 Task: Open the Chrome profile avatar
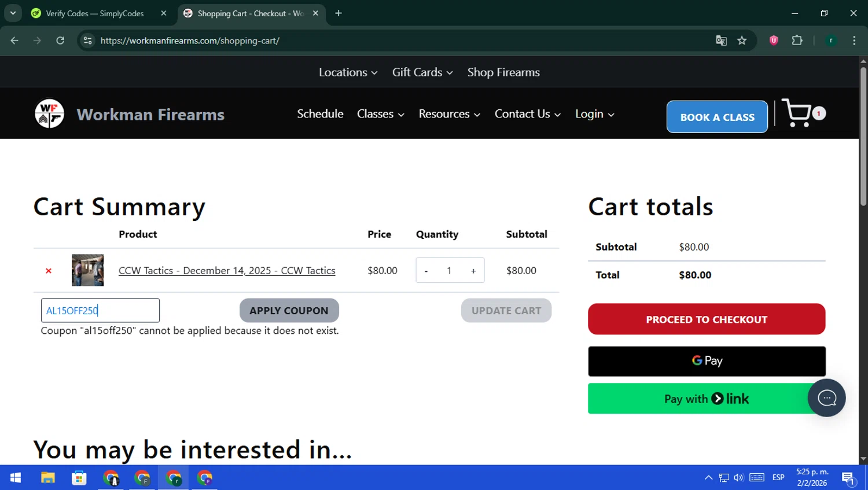point(831,40)
